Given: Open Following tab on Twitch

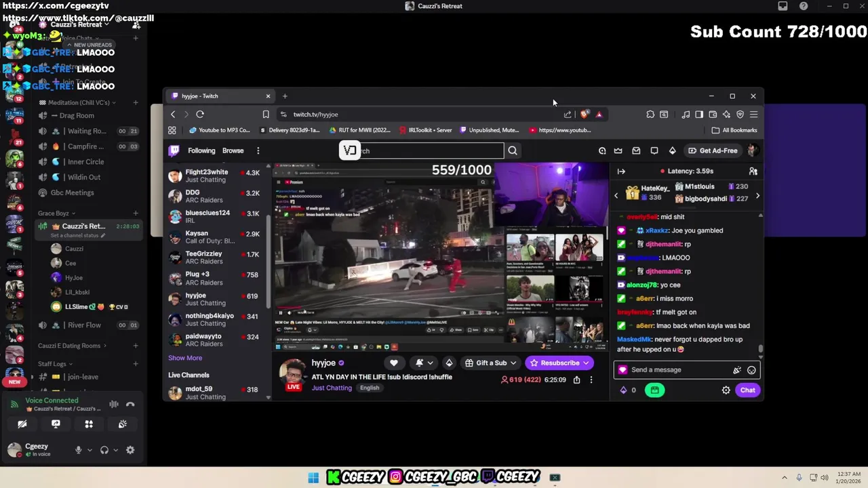Looking at the screenshot, I should [x=201, y=150].
